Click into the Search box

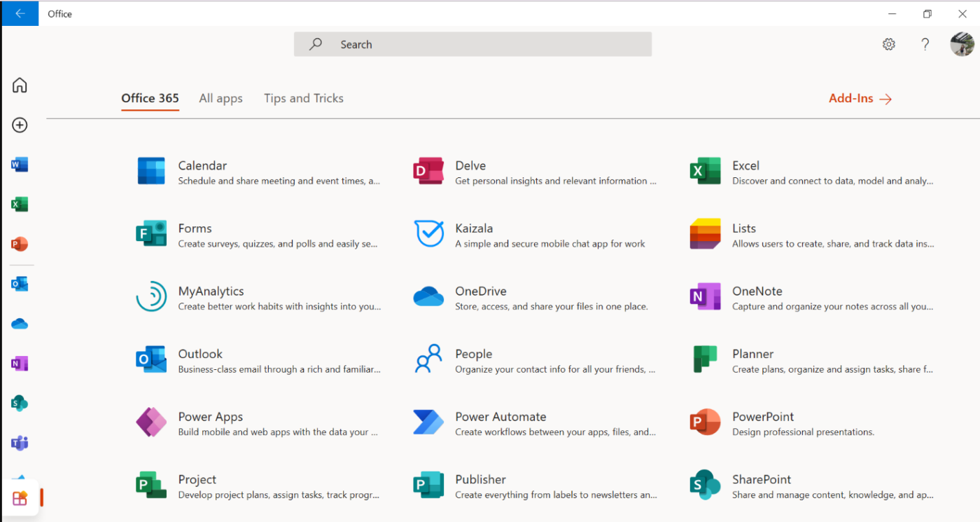(x=472, y=44)
